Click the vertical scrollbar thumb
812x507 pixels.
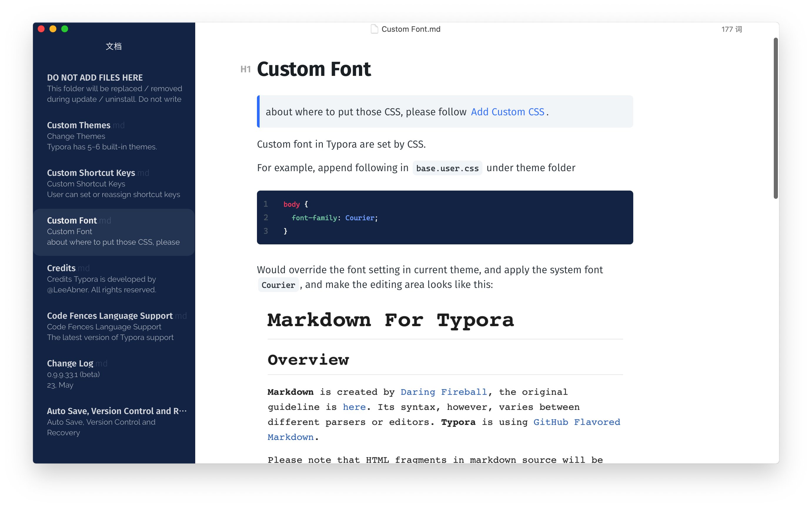point(776,118)
